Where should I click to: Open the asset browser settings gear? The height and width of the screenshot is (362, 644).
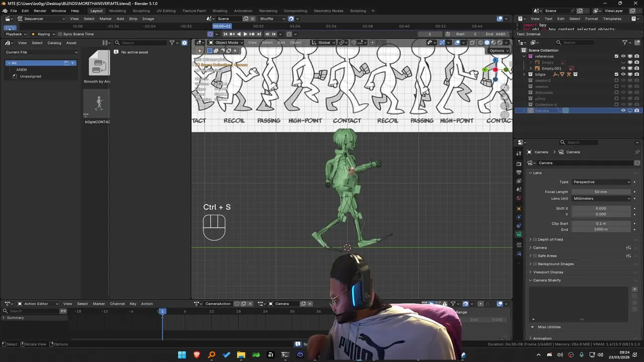click(184, 43)
